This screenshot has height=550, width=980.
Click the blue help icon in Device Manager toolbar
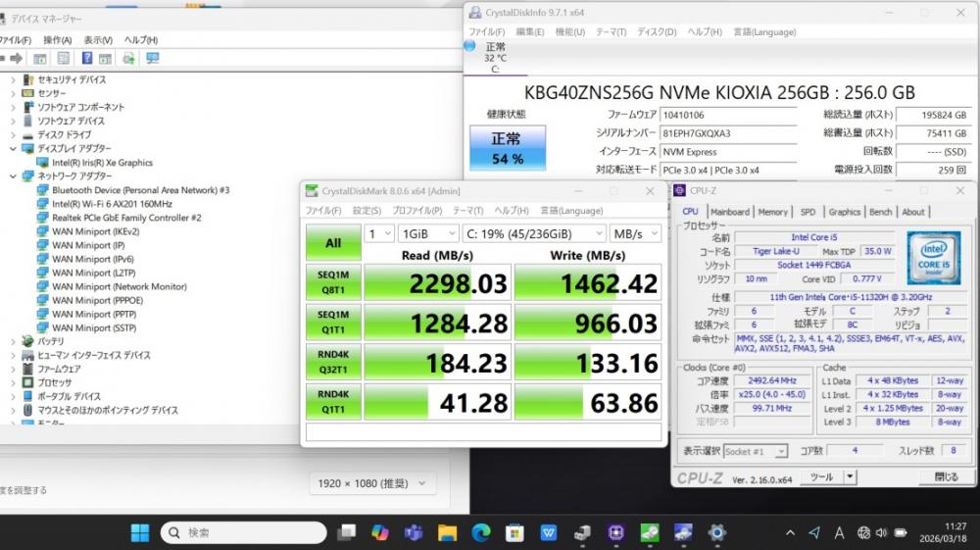point(87,59)
